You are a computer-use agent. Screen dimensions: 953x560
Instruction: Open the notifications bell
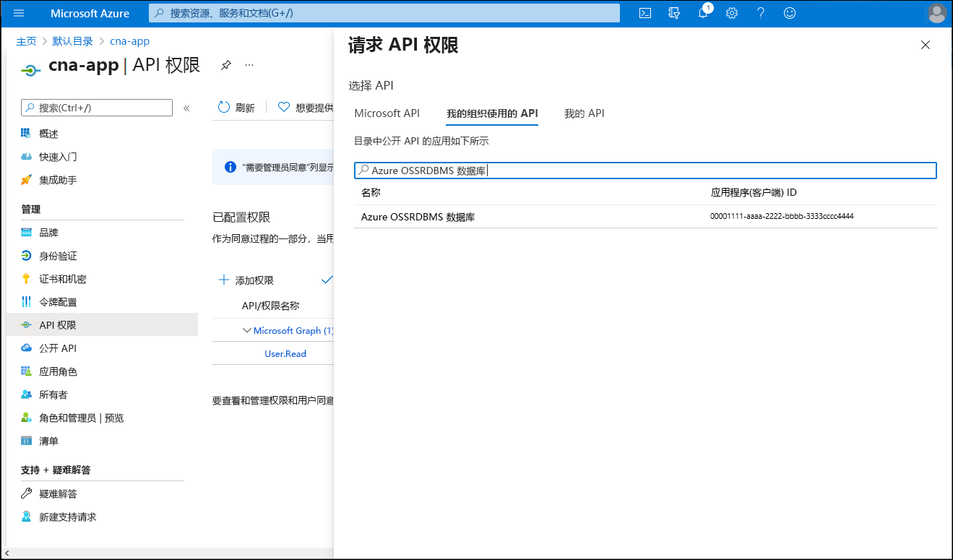[703, 13]
